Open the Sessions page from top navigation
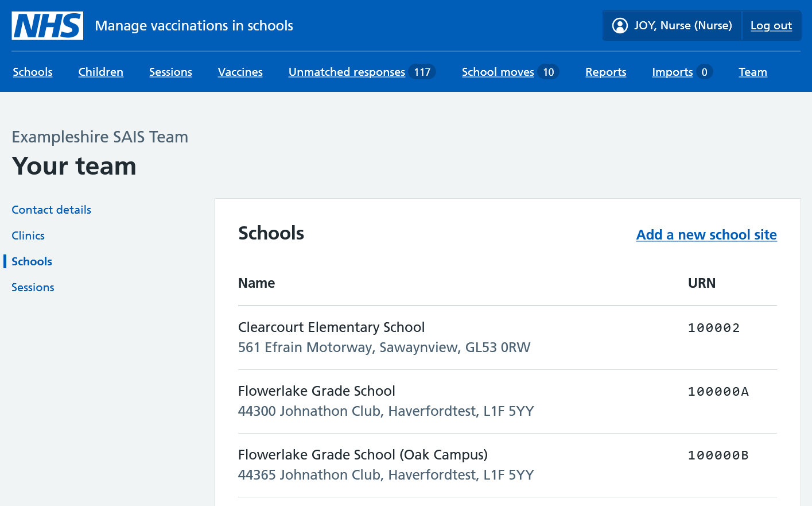Viewport: 812px width, 506px height. click(170, 72)
